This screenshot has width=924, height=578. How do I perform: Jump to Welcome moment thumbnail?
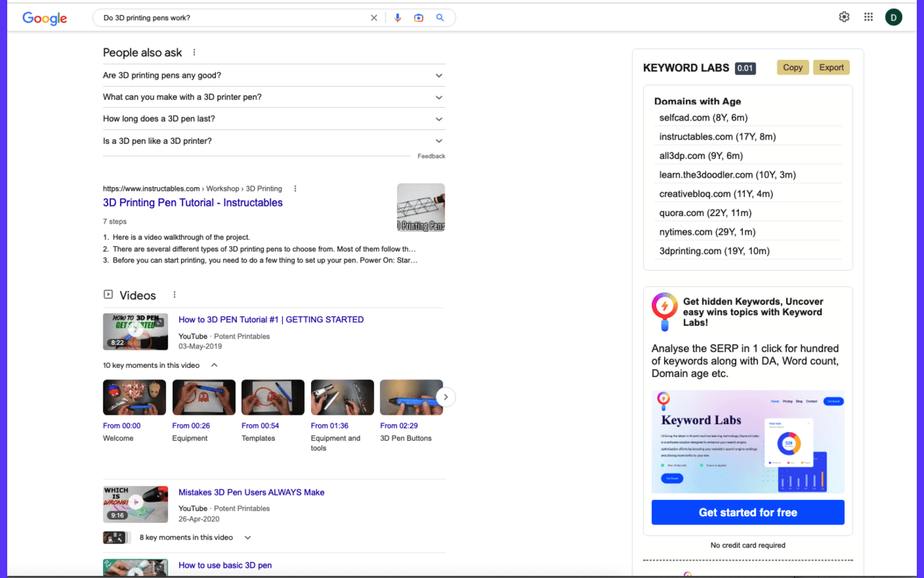[134, 397]
